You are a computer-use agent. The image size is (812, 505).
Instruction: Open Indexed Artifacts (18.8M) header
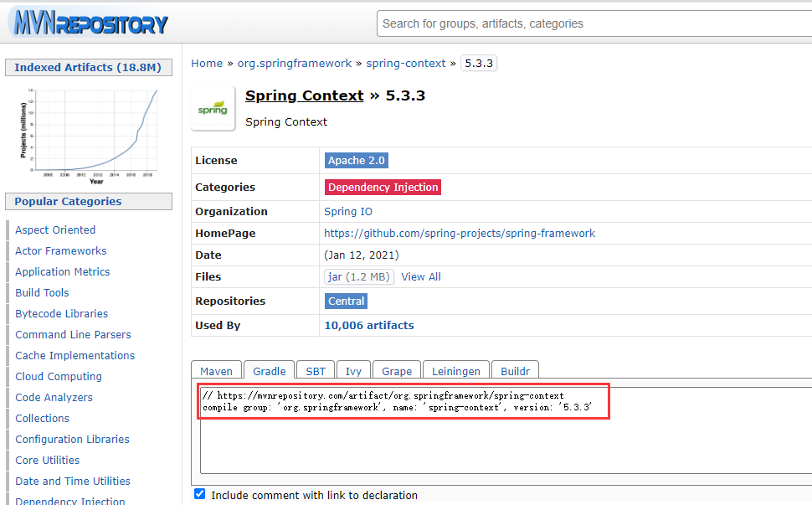click(89, 67)
